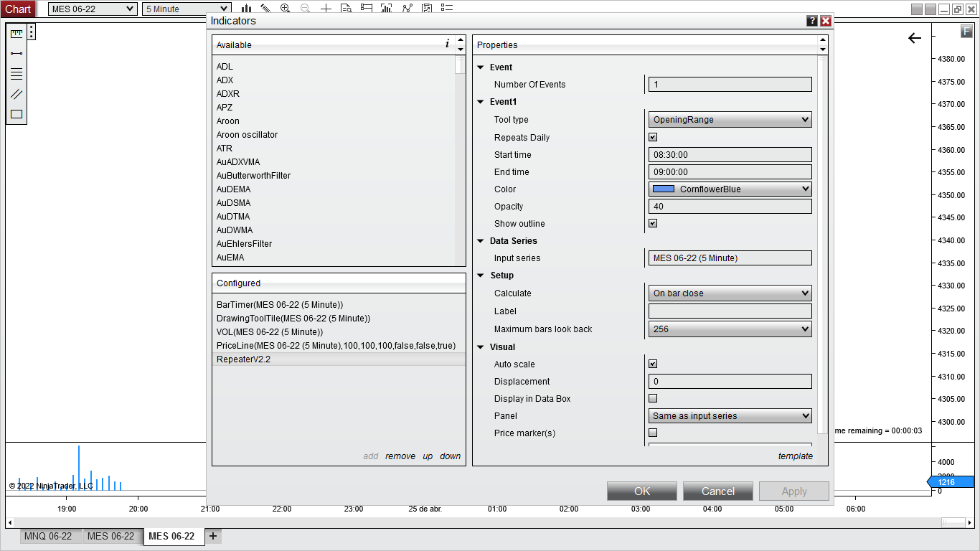Select the Line drawing tool
This screenshot has height=551, width=980.
tap(17, 53)
